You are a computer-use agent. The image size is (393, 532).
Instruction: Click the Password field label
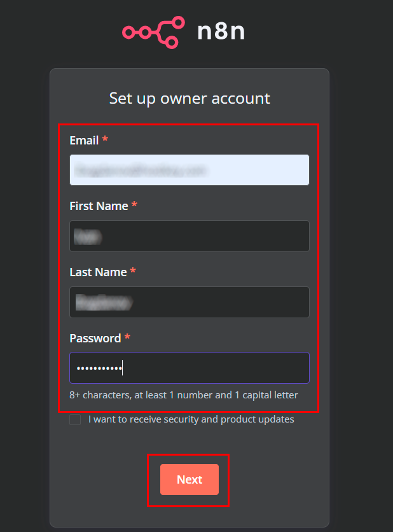pos(95,339)
